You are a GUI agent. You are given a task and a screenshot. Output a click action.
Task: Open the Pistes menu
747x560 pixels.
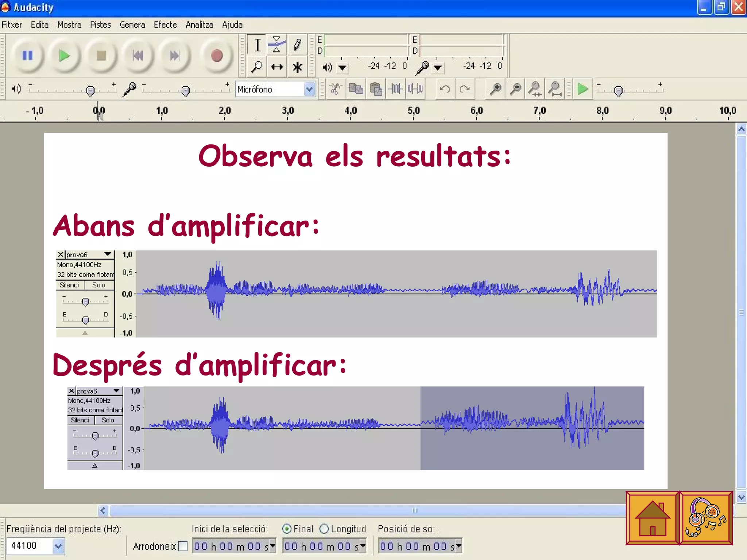[x=100, y=25]
